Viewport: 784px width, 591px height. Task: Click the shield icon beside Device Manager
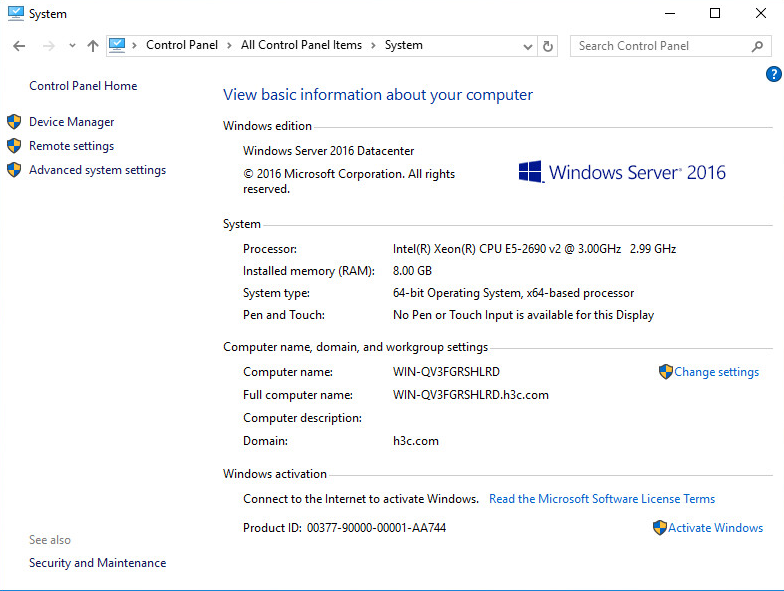click(x=14, y=122)
